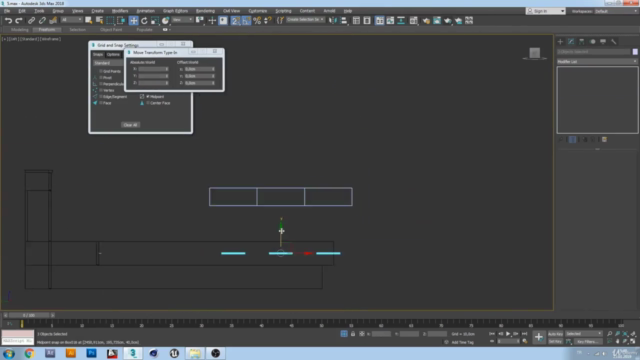This screenshot has height=360, width=640.
Task: Open the Create tab in command panel
Action: (x=560, y=42)
